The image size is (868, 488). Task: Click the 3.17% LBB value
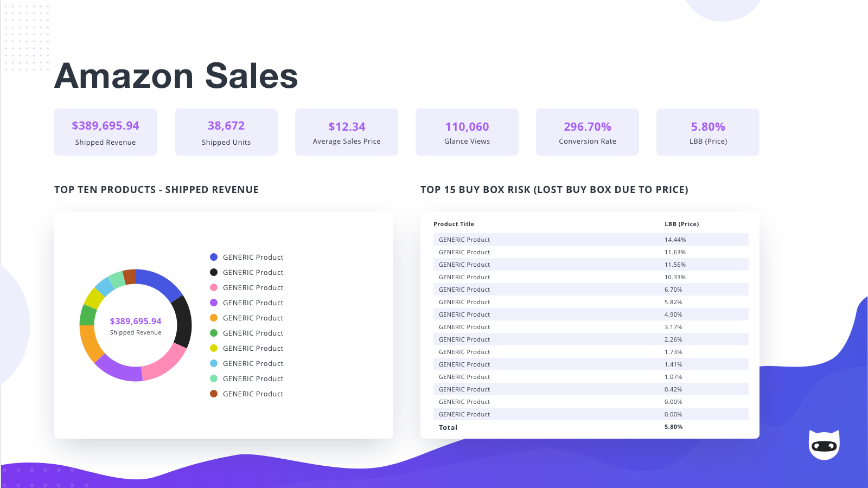[x=673, y=327]
